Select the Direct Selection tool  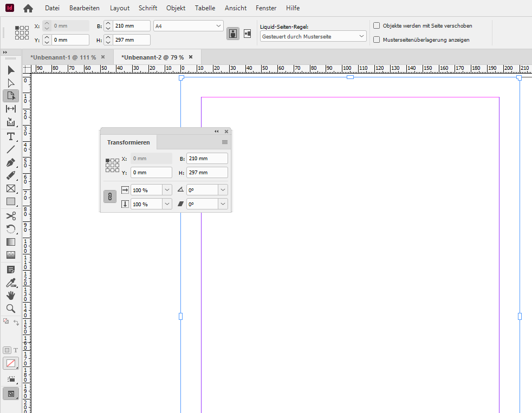[x=10, y=82]
